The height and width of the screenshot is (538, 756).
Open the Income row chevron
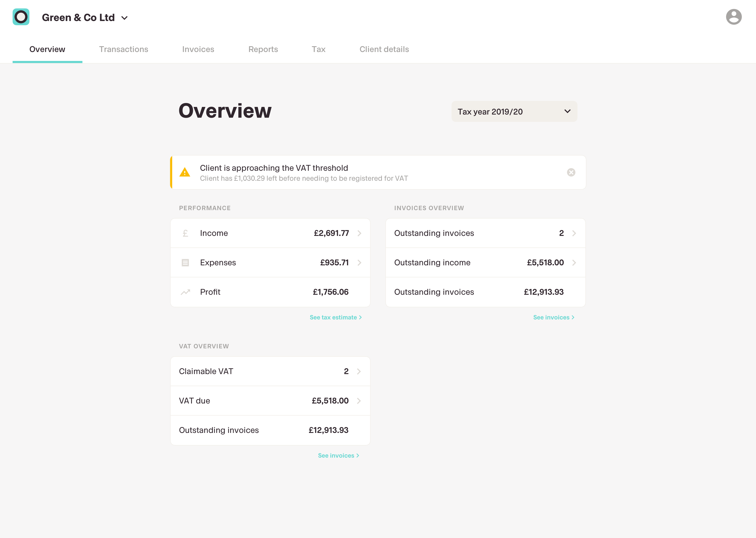(359, 233)
